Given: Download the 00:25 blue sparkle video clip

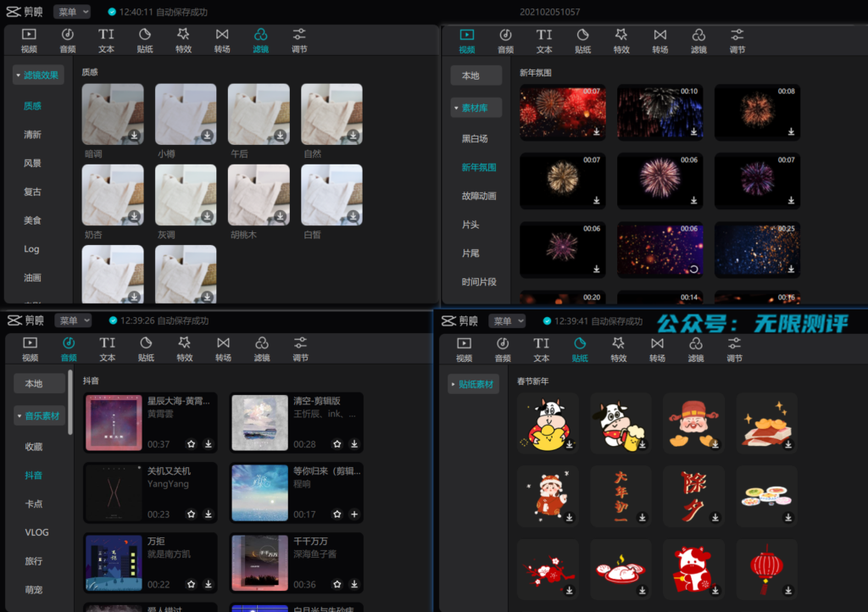Looking at the screenshot, I should click(x=791, y=269).
